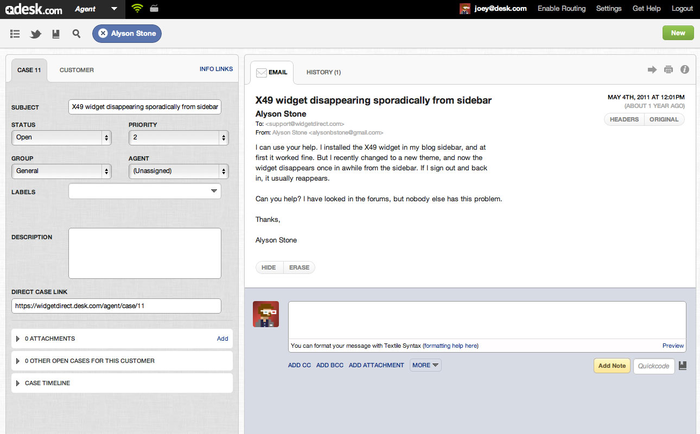Screen dimensions: 700x434
Task: Open the Status dropdown
Action: pos(60,139)
